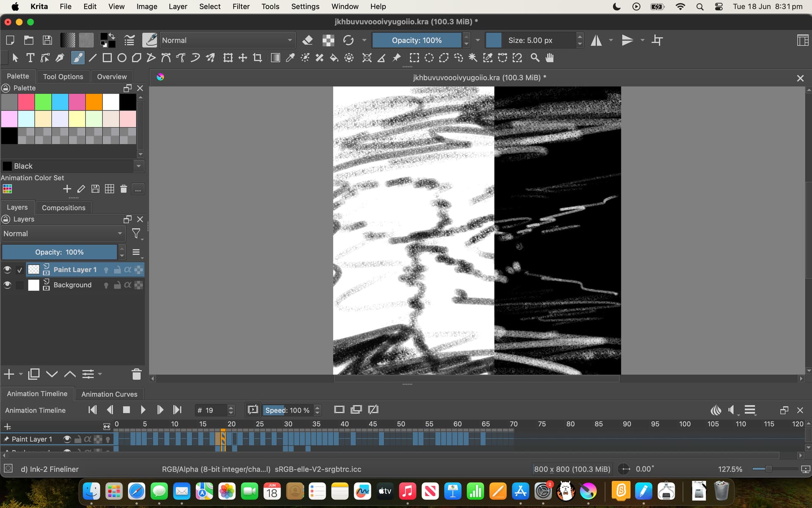Image resolution: width=812 pixels, height=508 pixels.
Task: Select the Crop tool
Action: [x=257, y=58]
